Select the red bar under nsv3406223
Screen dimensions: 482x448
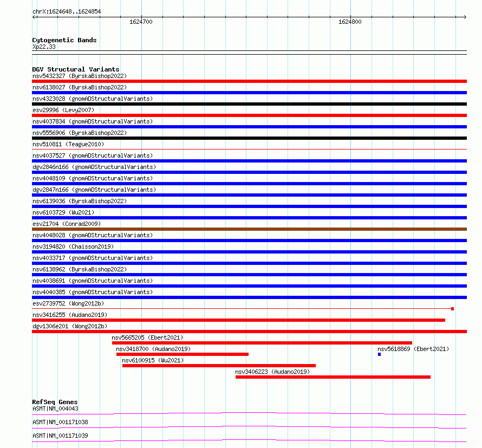click(333, 377)
